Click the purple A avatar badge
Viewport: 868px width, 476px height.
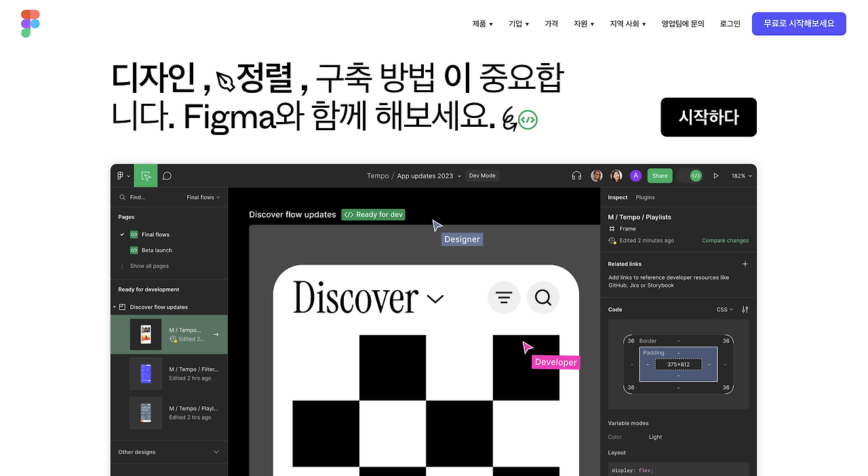pyautogui.click(x=635, y=175)
